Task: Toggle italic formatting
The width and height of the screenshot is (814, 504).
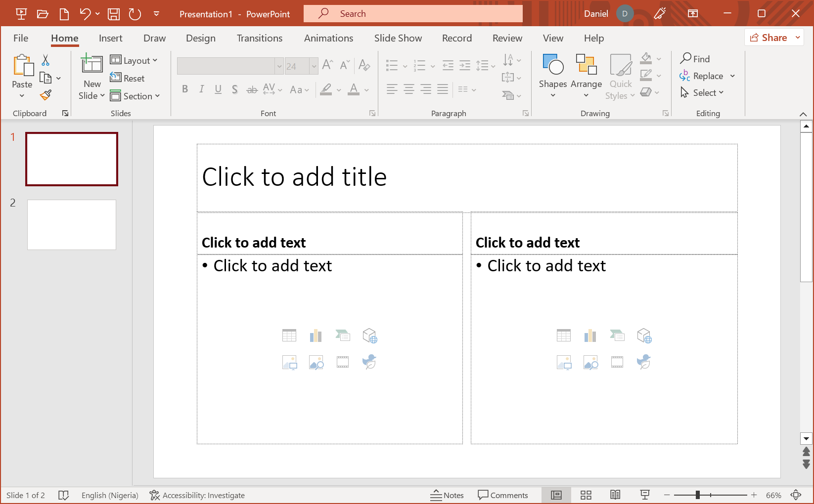Action: point(201,89)
